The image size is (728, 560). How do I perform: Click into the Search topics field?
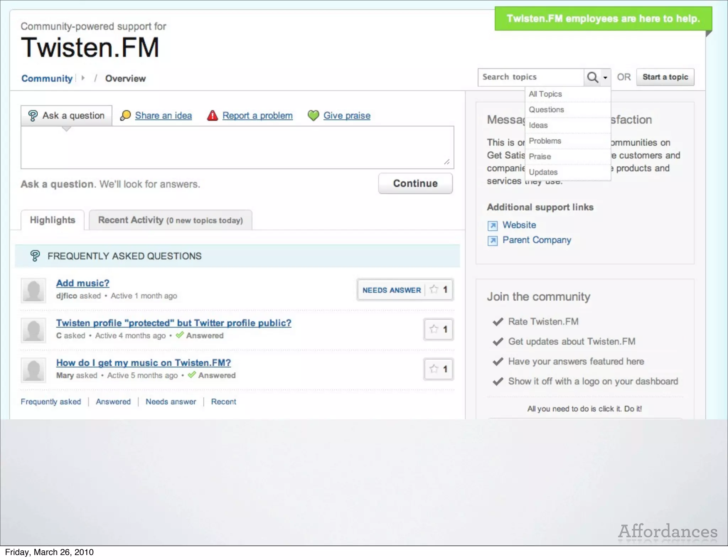pos(530,77)
